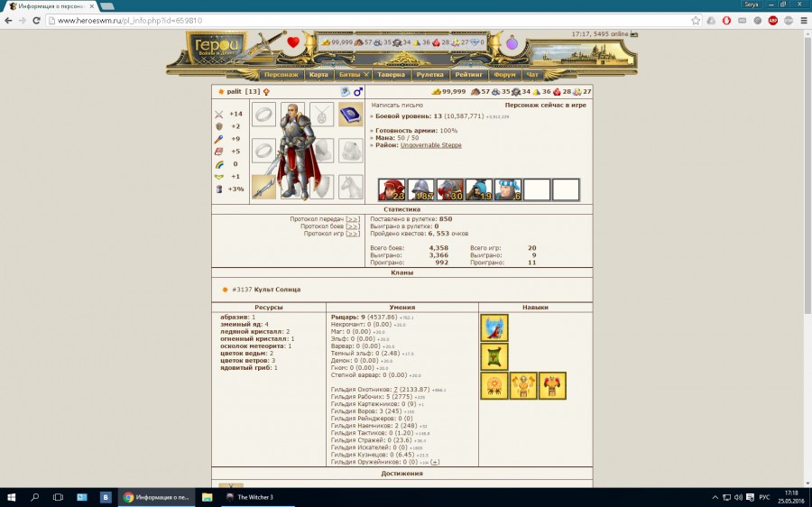Click the army unit with count 19
The height and width of the screenshot is (507, 812).
pyautogui.click(x=478, y=189)
